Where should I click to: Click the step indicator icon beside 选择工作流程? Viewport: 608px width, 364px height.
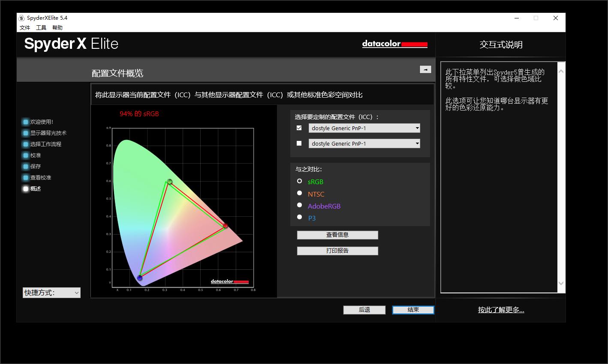[x=26, y=144]
